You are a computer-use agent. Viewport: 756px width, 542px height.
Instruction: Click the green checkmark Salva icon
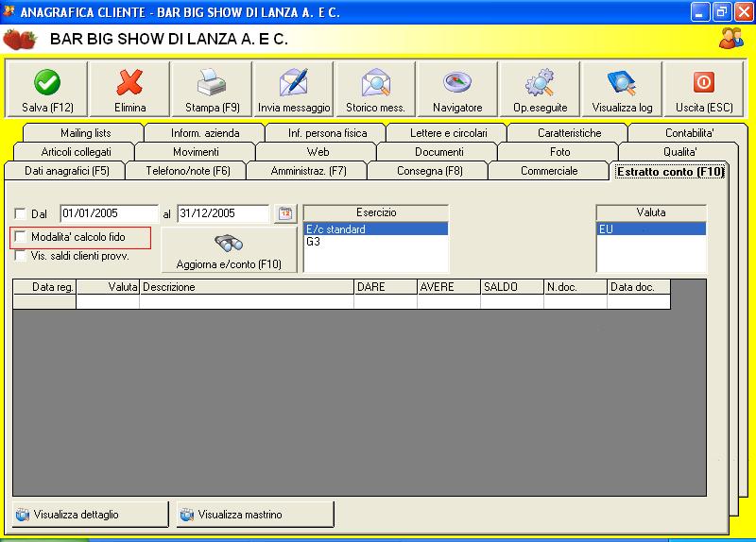click(x=47, y=82)
